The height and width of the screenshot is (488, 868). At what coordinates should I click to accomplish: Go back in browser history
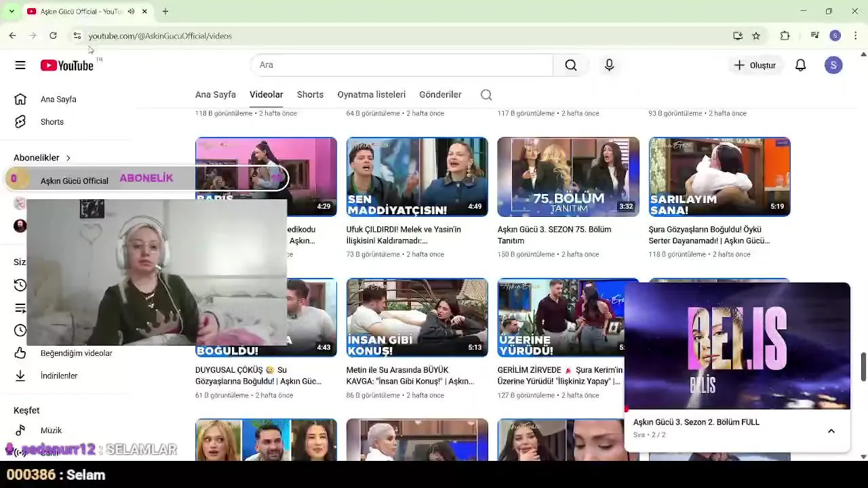pyautogui.click(x=12, y=36)
